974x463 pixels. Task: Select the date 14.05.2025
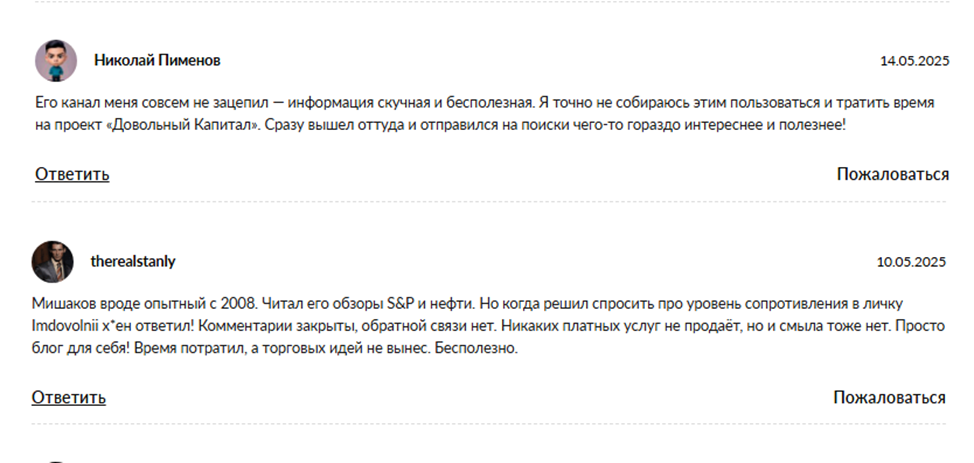click(914, 61)
